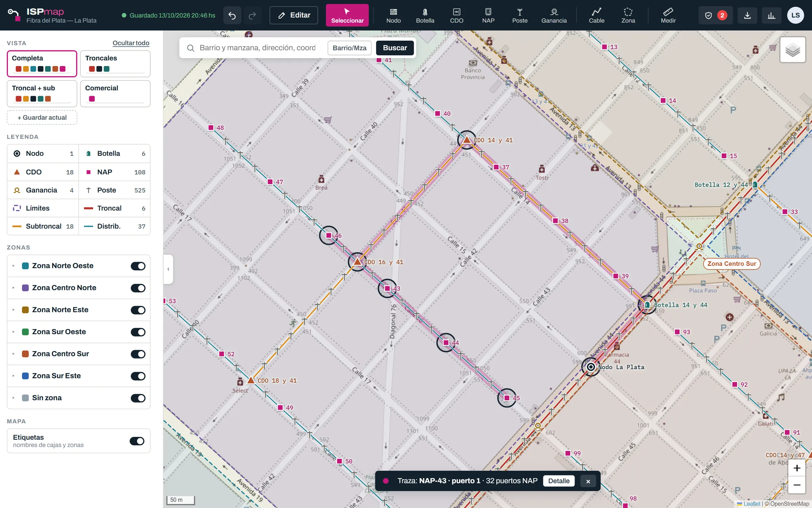Switch to Troncal + sub view
The image size is (812, 508).
(42, 93)
